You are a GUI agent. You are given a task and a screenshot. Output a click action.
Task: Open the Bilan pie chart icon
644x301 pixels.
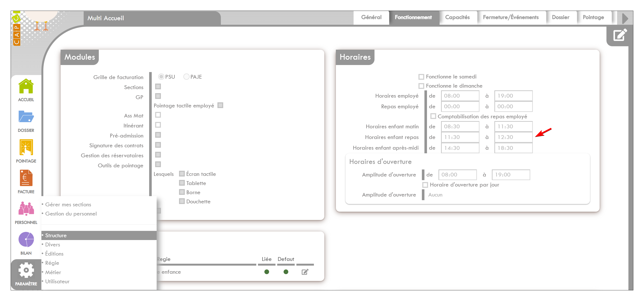coord(26,239)
